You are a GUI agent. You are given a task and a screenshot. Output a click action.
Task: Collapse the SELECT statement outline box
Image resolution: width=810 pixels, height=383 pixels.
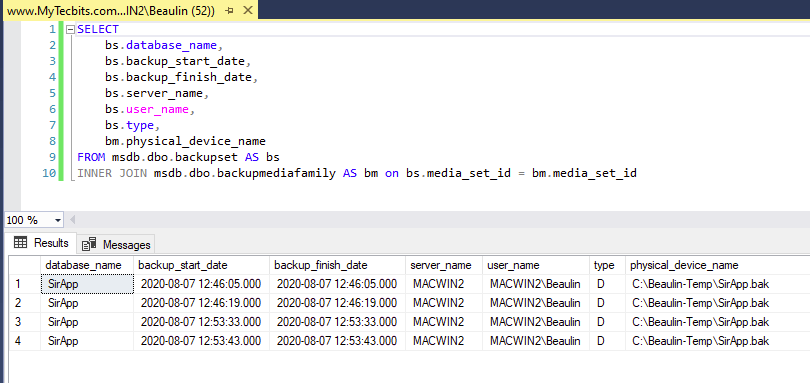(71, 29)
